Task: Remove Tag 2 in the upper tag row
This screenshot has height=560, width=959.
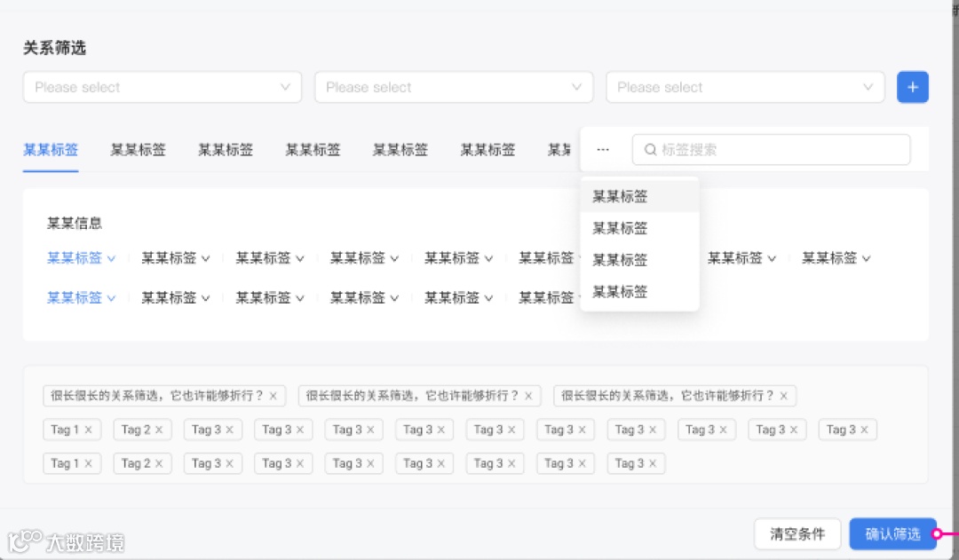Action: [x=159, y=430]
